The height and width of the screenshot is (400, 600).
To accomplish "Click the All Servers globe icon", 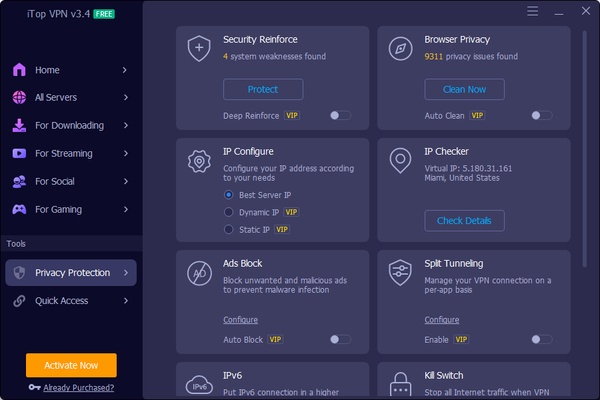I will coord(19,98).
